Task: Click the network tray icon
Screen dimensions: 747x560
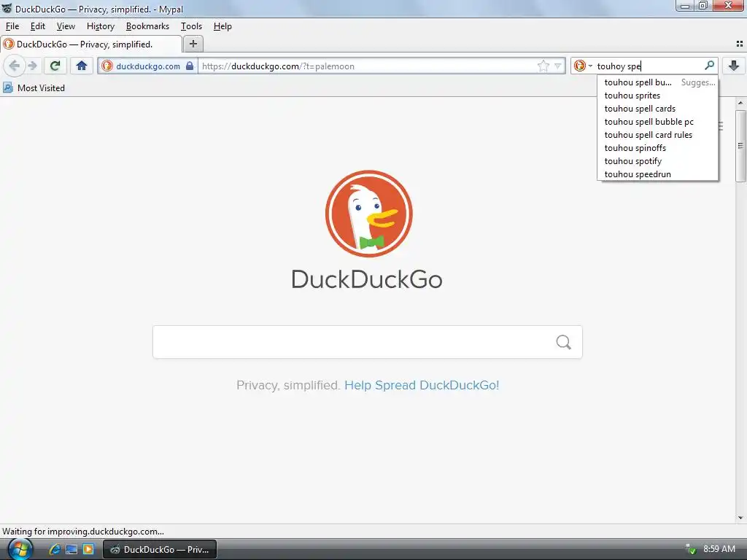Action: click(690, 549)
